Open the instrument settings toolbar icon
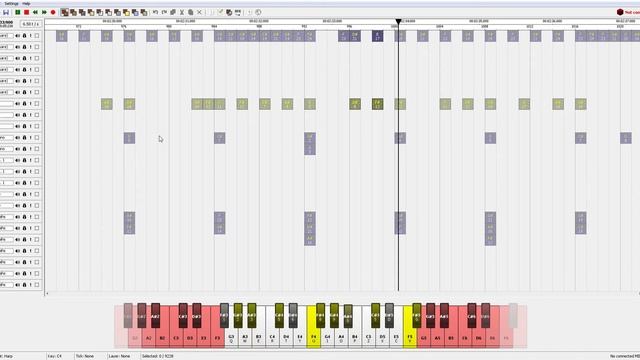The image size is (640, 360). 229,12
